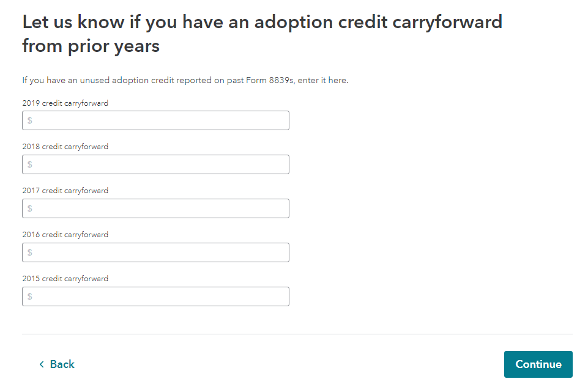Click the dollar placeholder in the 2017 field
Screen dimensions: 588x390
coord(30,208)
